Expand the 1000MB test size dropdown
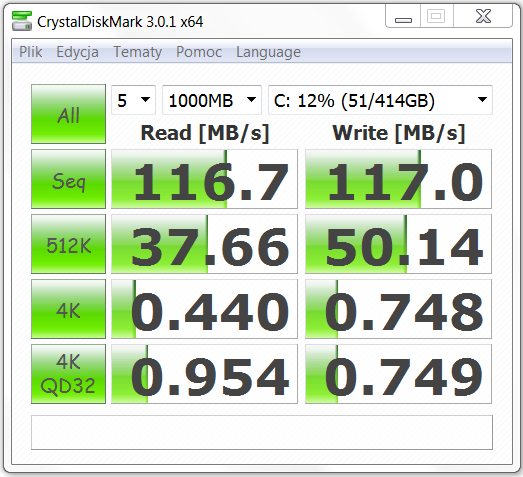This screenshot has width=523, height=477. [x=212, y=100]
